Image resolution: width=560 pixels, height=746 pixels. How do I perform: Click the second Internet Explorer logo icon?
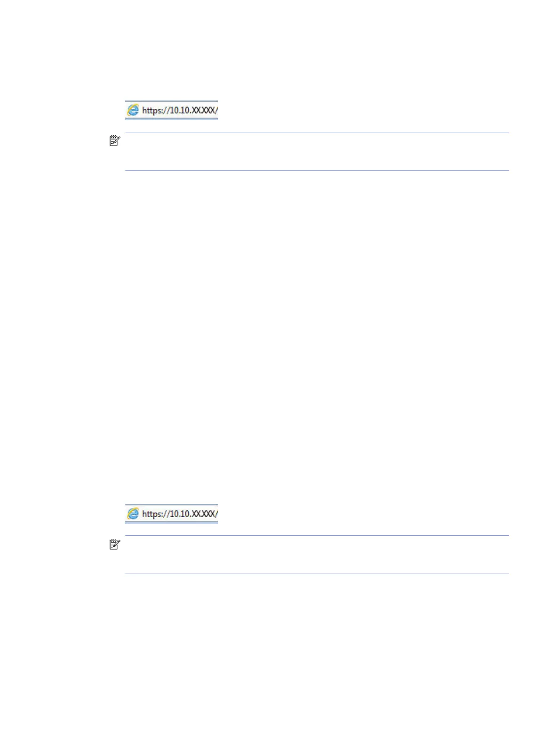tap(133, 514)
